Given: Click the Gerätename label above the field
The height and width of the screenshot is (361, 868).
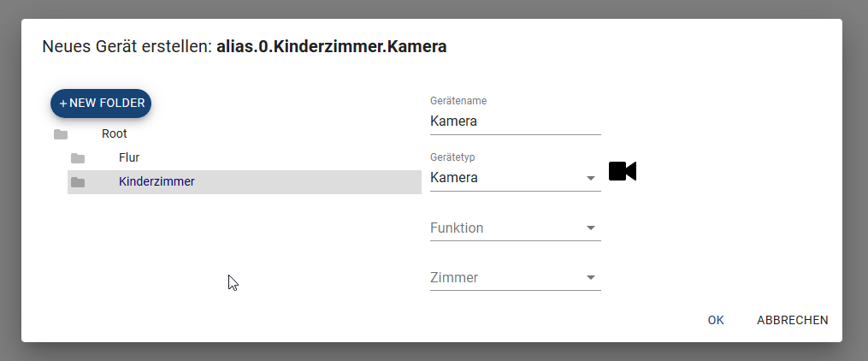Looking at the screenshot, I should coord(458,101).
